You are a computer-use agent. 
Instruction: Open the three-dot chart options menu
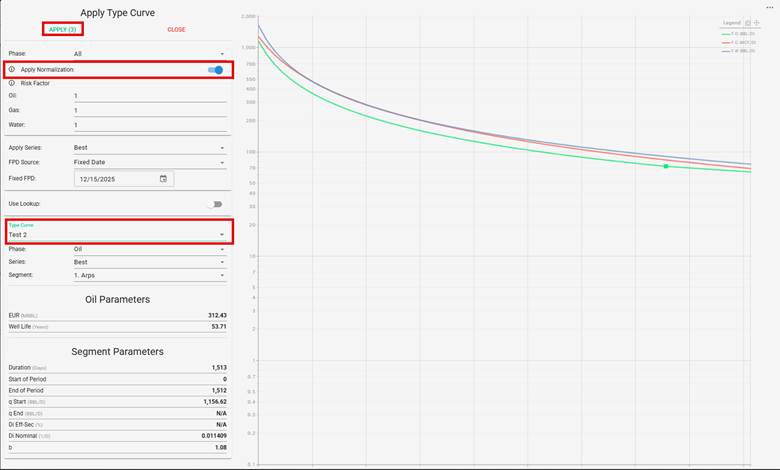pos(770,7)
